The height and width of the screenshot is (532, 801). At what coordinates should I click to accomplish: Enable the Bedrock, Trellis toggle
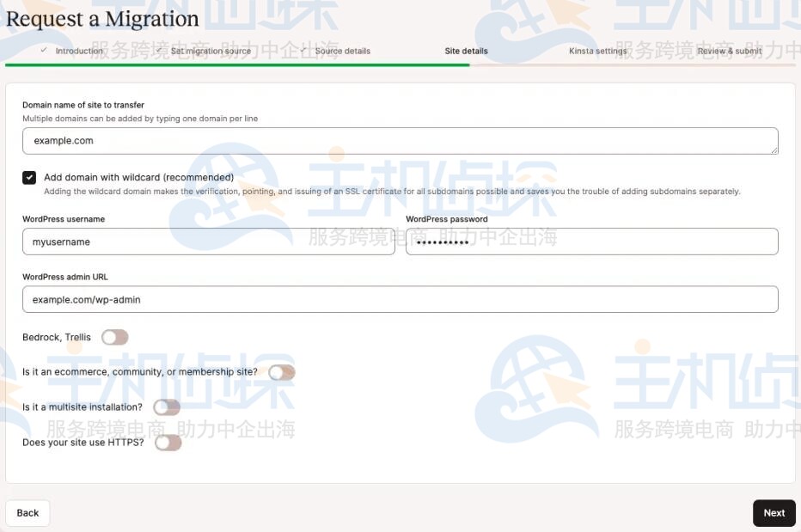(114, 337)
